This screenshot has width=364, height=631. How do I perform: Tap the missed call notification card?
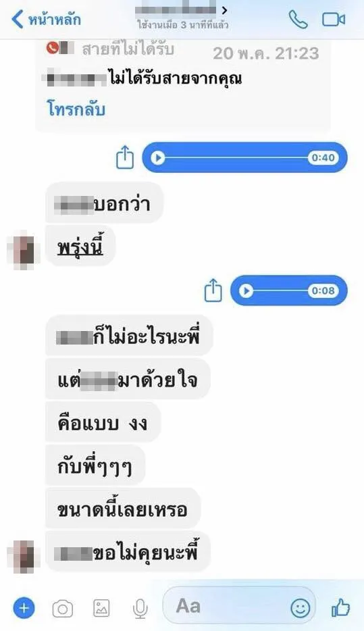click(x=184, y=85)
